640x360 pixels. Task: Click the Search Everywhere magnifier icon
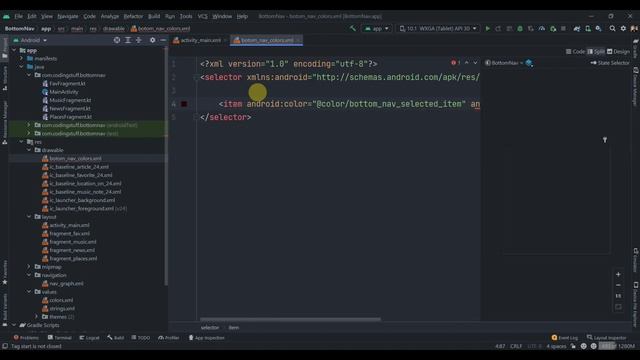612,29
